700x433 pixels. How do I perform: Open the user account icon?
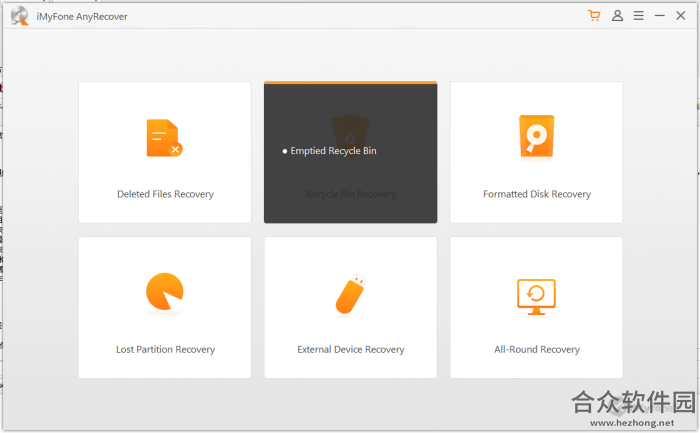[x=617, y=16]
